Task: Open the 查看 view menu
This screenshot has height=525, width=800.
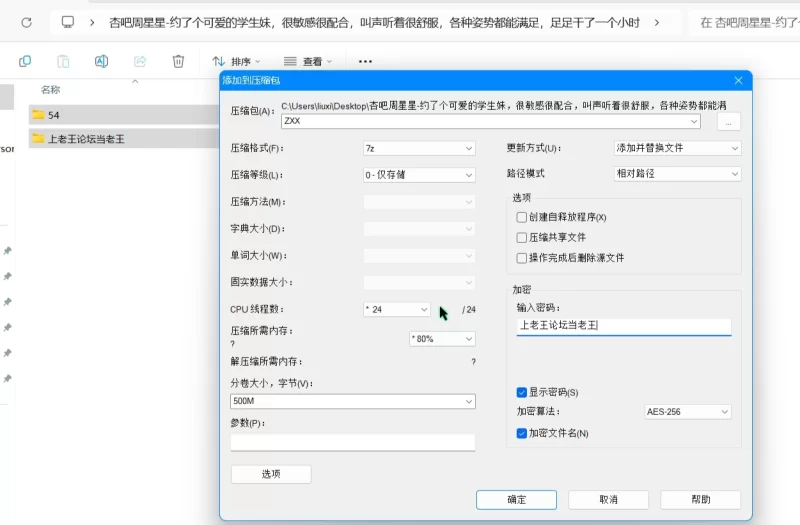Action: (x=308, y=62)
